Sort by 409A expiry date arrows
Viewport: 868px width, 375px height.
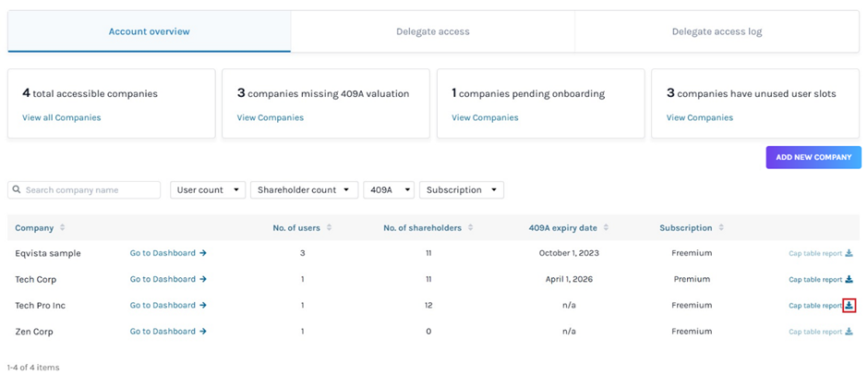(x=608, y=228)
